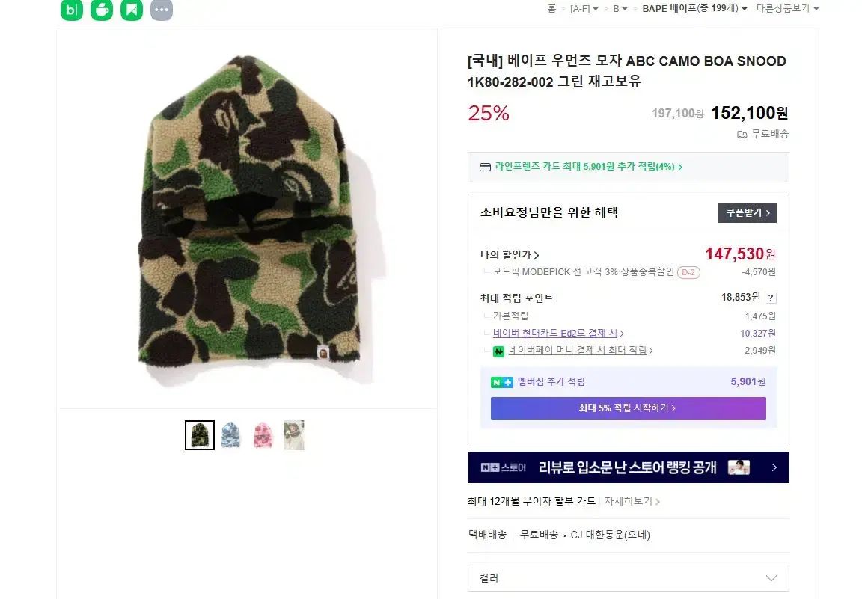Click the Naver Pay green N icon
This screenshot has height=599, width=868.
click(x=498, y=351)
